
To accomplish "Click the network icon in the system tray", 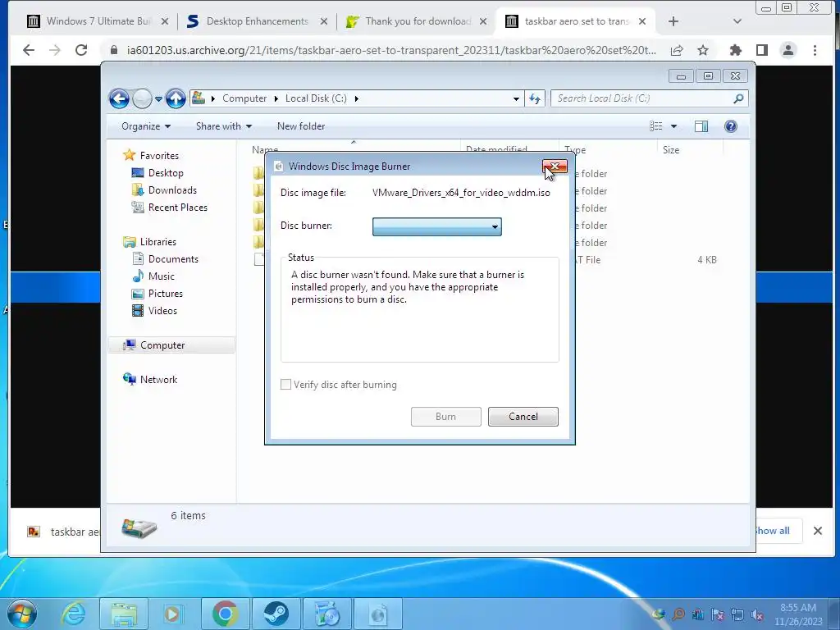I will click(737, 615).
